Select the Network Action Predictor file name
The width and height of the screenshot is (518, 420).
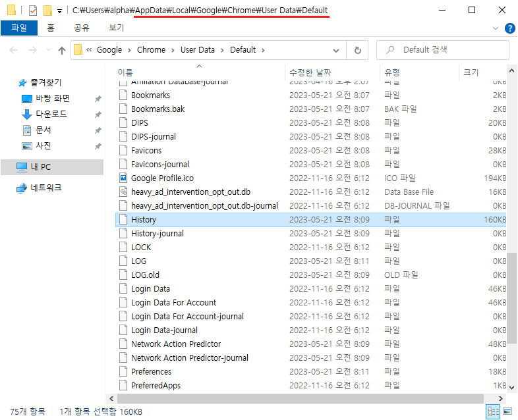(x=176, y=344)
